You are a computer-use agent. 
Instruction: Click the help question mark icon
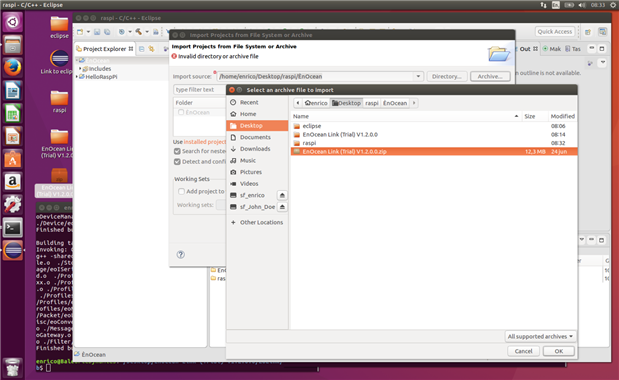pyautogui.click(x=180, y=255)
